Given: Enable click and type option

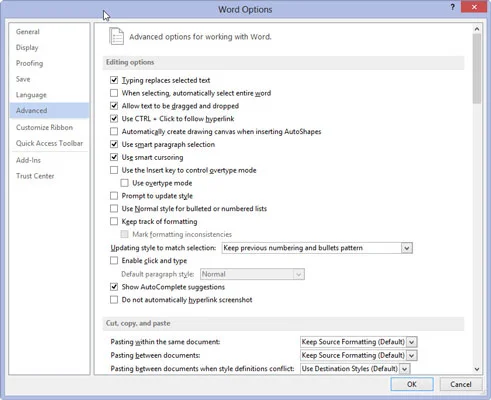Looking at the screenshot, I should [x=114, y=260].
